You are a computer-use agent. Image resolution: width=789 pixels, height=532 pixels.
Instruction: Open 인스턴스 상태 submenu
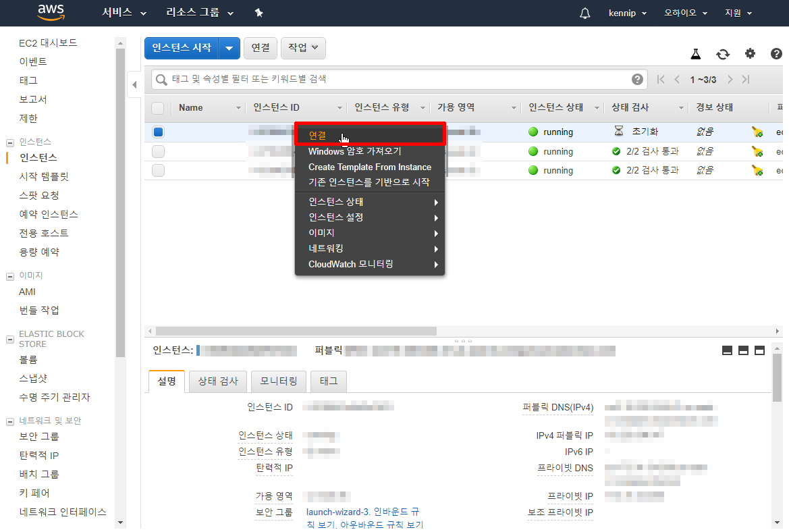tap(370, 202)
